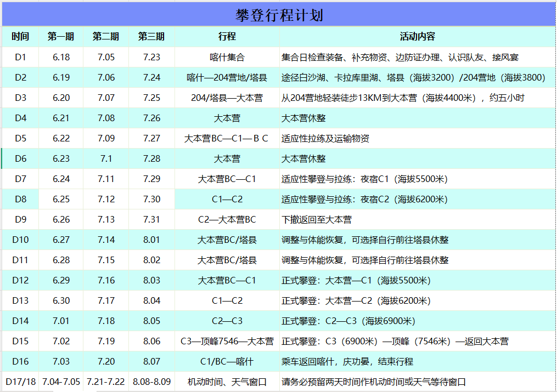The width and height of the screenshot is (557, 392).
Task: Select the D12 row label cell
Action: [20, 280]
